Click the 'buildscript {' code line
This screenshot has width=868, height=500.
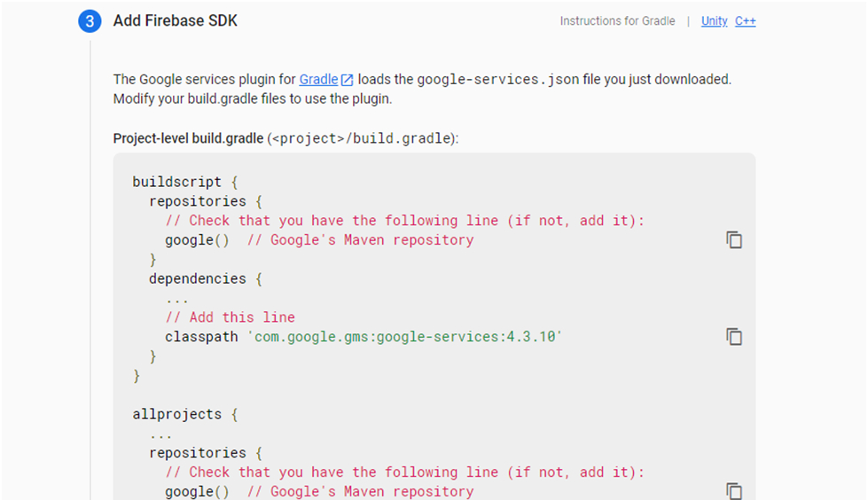point(185,182)
